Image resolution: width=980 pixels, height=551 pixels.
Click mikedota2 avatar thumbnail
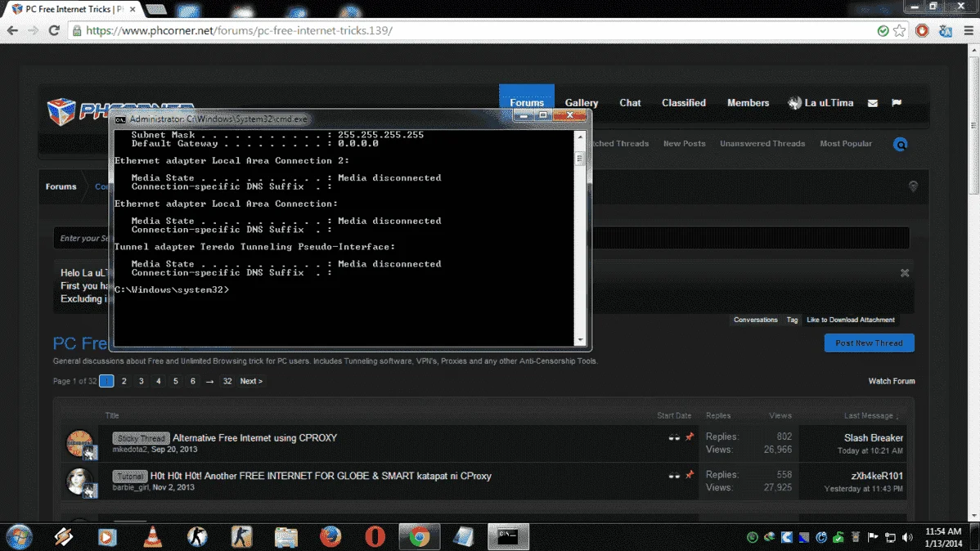pyautogui.click(x=79, y=443)
